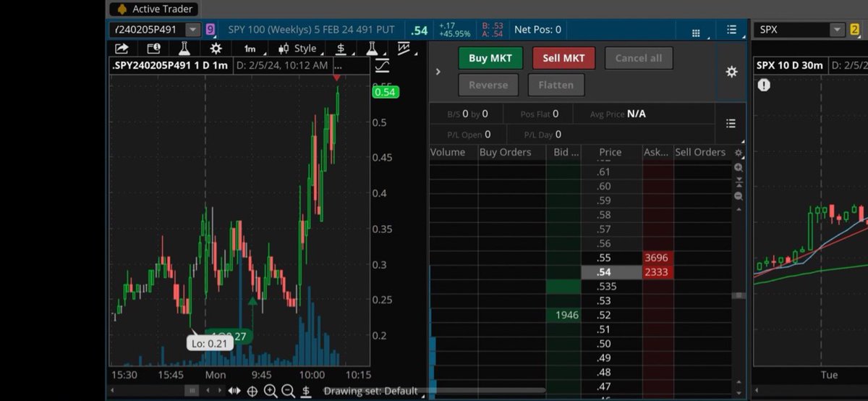Click the Net Pos: 0 label
This screenshot has width=868, height=401.
(537, 30)
